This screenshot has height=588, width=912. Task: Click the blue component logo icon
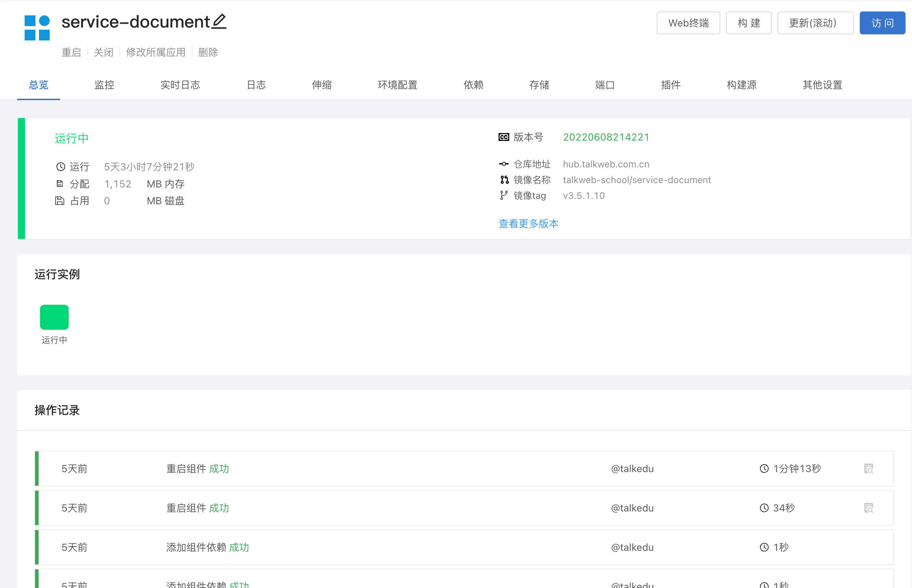click(x=37, y=28)
